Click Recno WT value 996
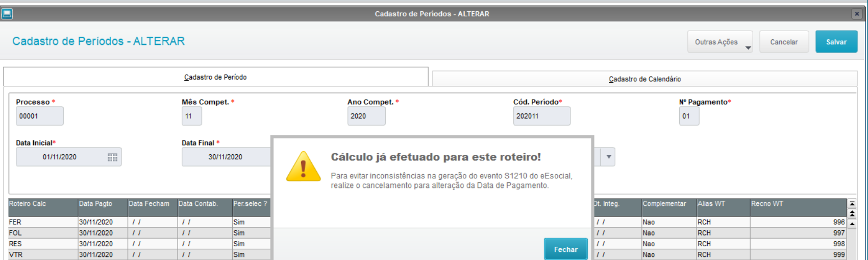Viewport: 868px width, 260px height. point(798,222)
